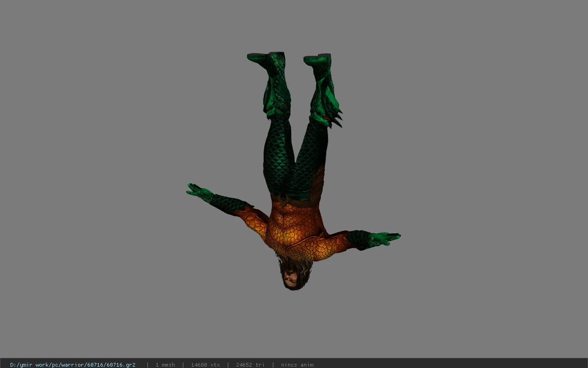This screenshot has height=368, width=588.
Task: Select the "nincs anim" status entry
Action: pos(297,365)
